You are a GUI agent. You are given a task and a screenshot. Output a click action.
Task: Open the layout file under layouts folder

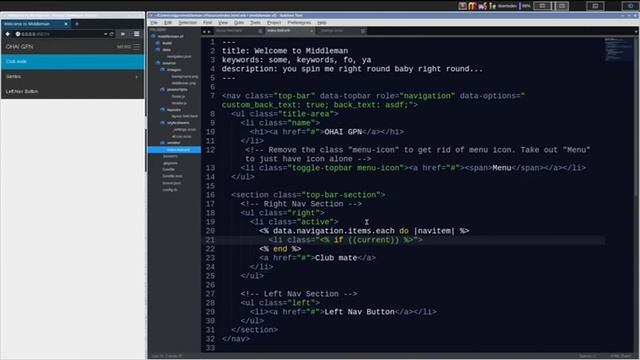click(184, 116)
